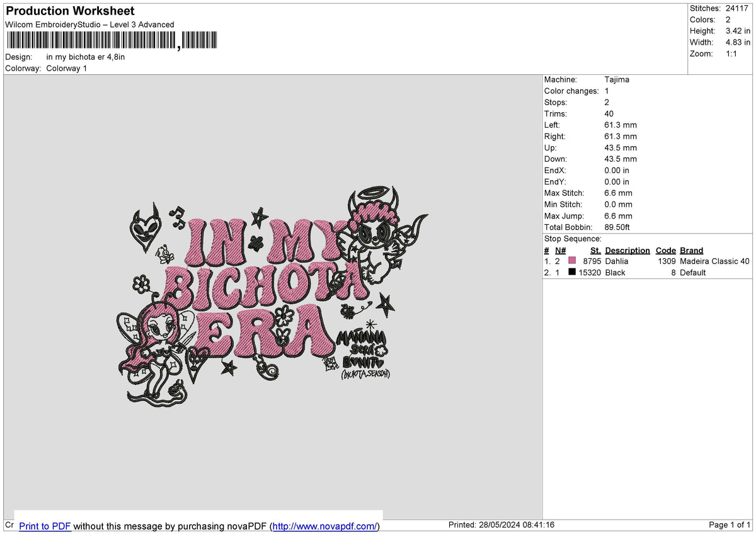Click the 'Printed: 28/05/2024 08:41:16' timestamp
Viewport: 756px width, 534px height.
click(x=501, y=525)
